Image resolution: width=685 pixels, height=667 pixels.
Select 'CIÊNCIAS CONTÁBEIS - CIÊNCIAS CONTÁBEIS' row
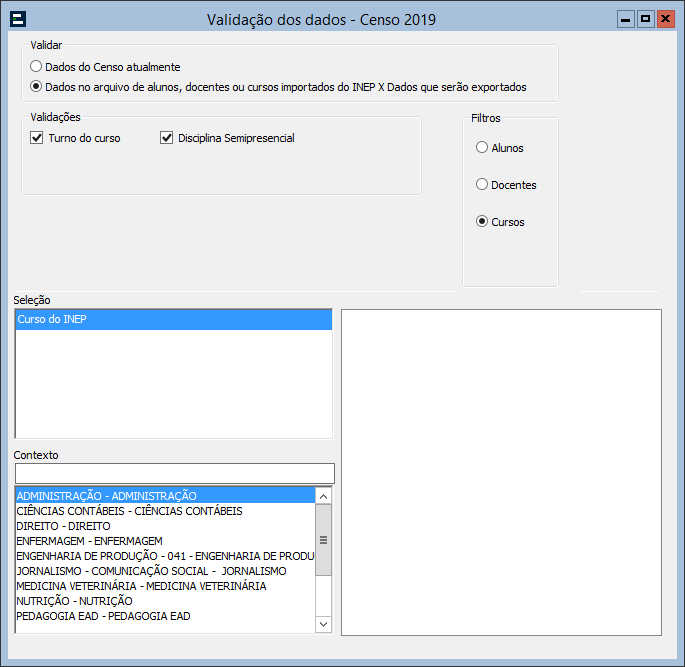click(165, 511)
